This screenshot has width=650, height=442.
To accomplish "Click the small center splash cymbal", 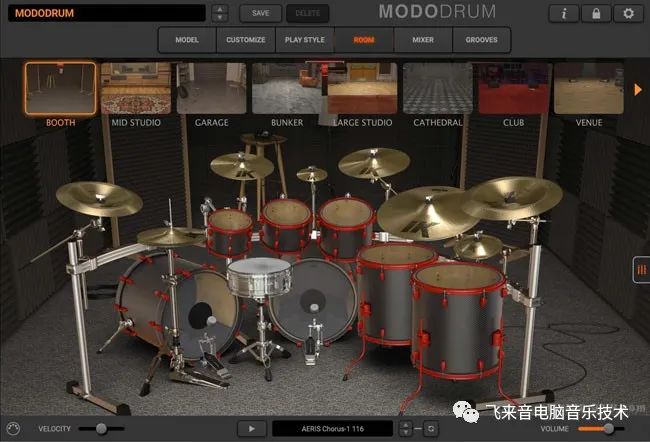I will tap(312, 175).
